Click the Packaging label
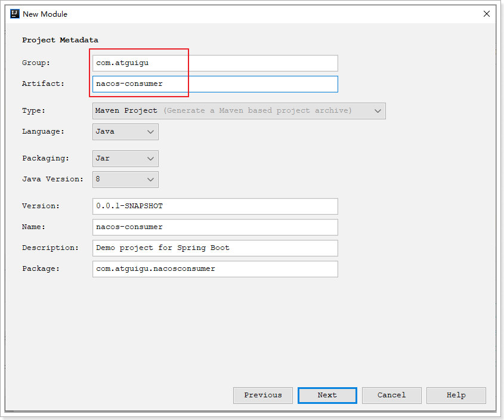 45,159
